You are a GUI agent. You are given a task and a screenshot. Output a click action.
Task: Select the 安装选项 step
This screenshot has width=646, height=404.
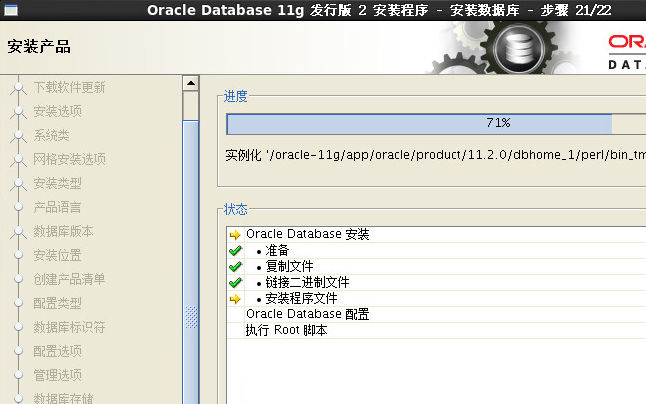pyautogui.click(x=57, y=111)
